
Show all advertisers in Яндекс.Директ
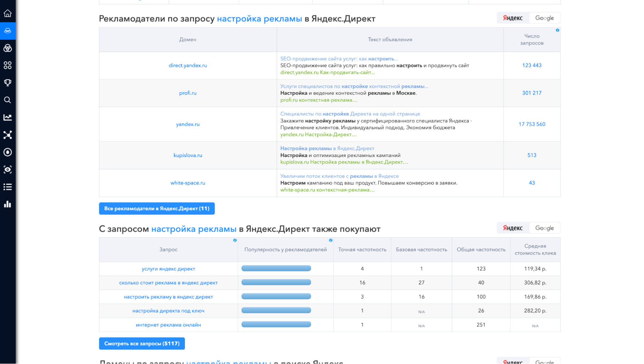(x=157, y=208)
